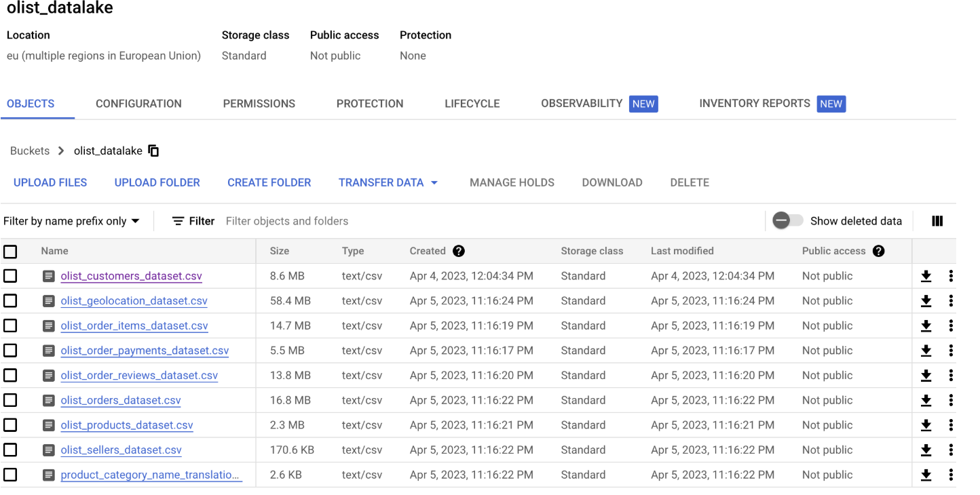Expand Transfer Data dropdown menu
Viewport: 980px width, 495px height.
point(388,182)
